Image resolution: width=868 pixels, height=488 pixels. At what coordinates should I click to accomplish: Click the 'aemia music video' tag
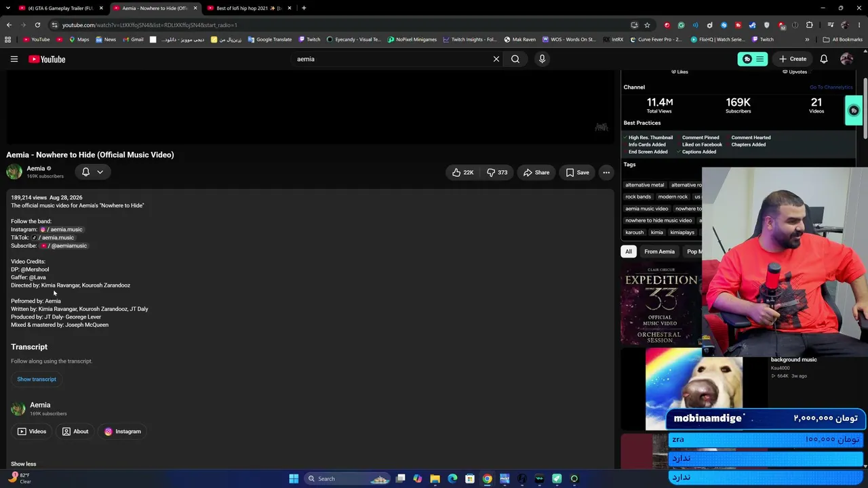pos(647,209)
